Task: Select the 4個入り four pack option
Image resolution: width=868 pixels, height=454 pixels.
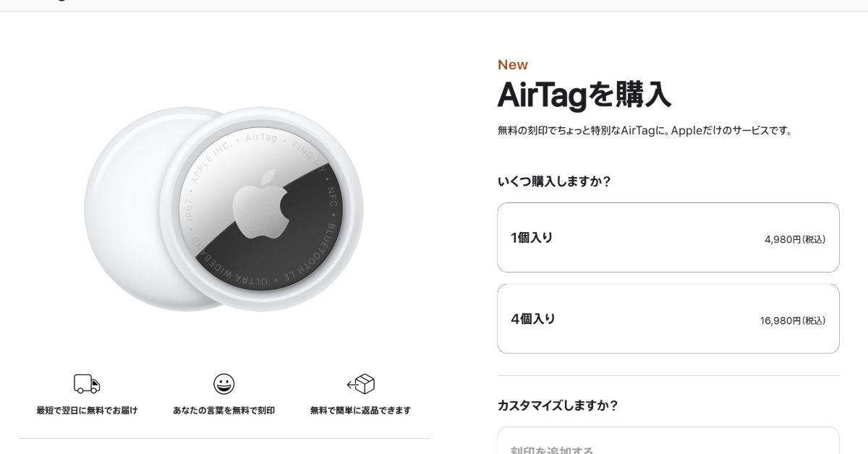Action: click(x=668, y=319)
